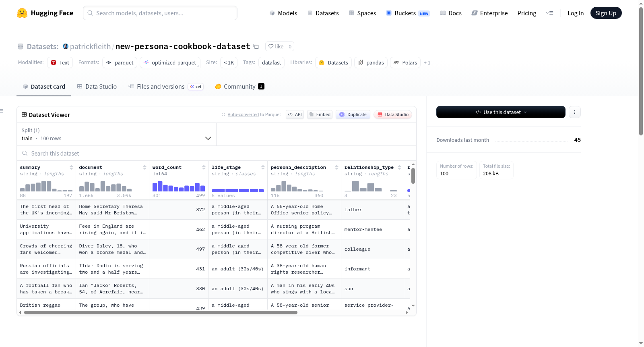Image resolution: width=644 pixels, height=347 pixels.
Task: Click the word_count distribution histogram
Action: pos(179,186)
